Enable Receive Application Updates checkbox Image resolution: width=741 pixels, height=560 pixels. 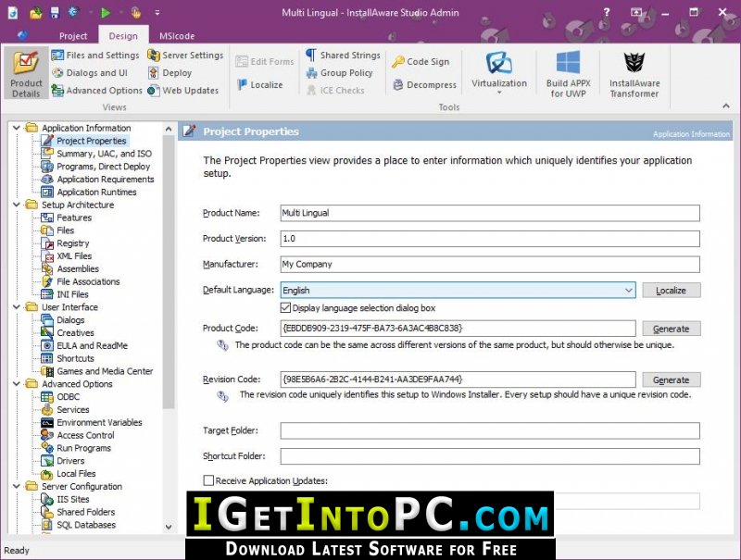point(208,480)
